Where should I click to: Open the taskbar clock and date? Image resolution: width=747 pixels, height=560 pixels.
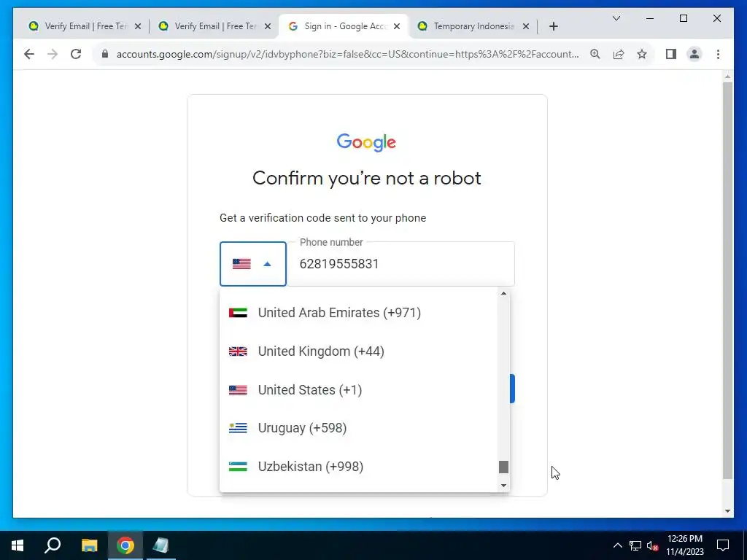(x=684, y=545)
